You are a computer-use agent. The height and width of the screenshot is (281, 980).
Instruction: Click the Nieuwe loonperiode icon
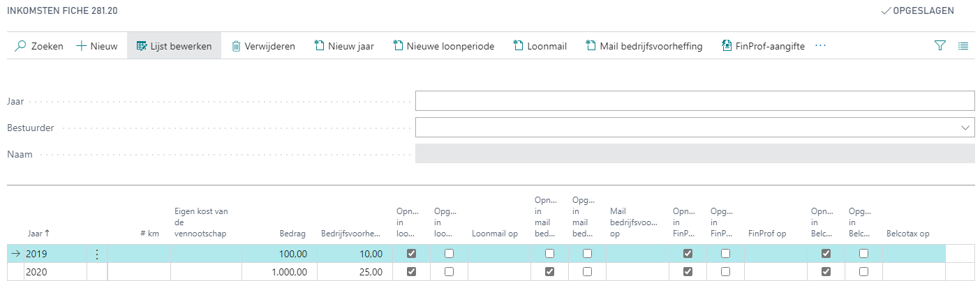click(399, 46)
